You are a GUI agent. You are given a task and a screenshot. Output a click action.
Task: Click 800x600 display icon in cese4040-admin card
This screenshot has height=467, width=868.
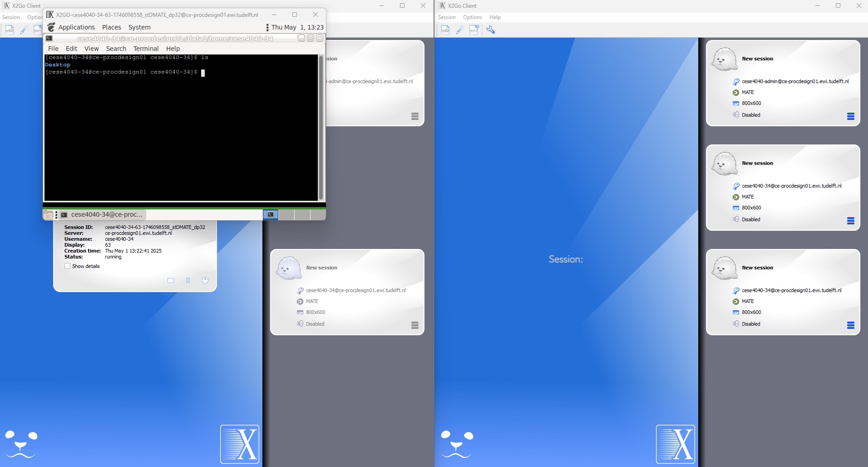(736, 104)
